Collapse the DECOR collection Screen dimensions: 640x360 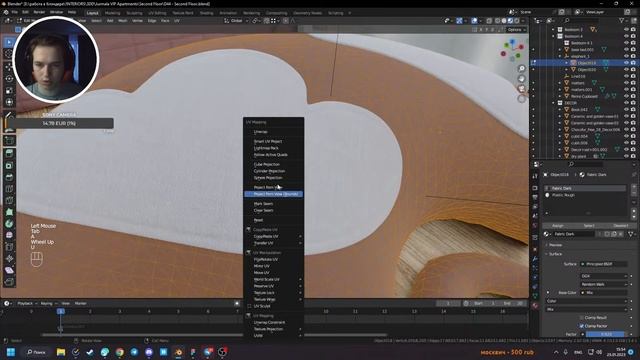coord(553,103)
